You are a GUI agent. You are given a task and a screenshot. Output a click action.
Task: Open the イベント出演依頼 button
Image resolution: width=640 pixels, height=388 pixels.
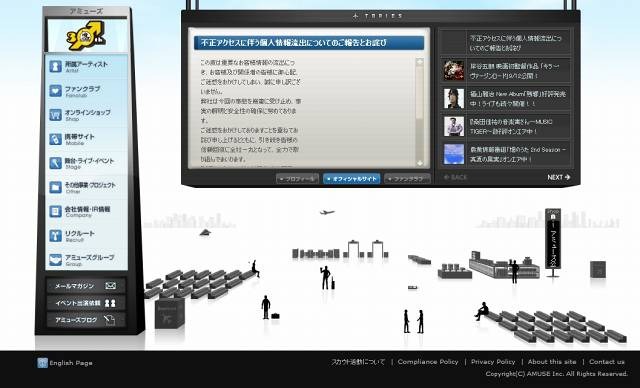tap(86, 303)
